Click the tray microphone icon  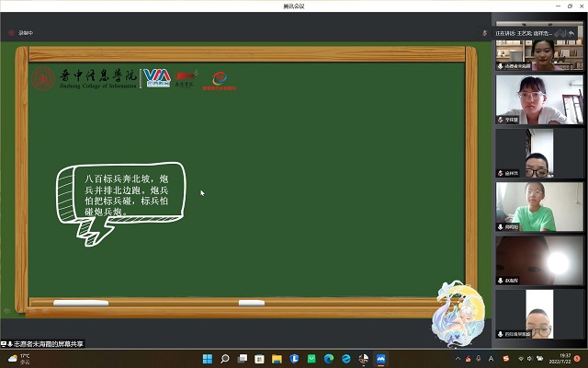tap(479, 359)
